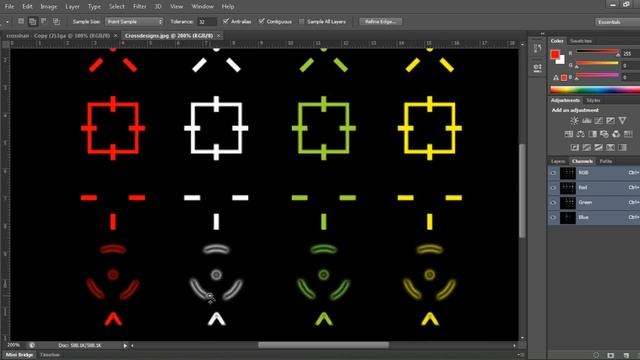640x360 pixels.
Task: Switch to the Swatches tab
Action: pos(581,41)
